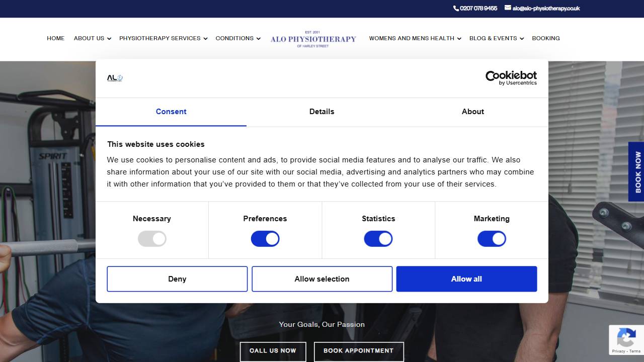Click the Allow all button

pyautogui.click(x=466, y=279)
